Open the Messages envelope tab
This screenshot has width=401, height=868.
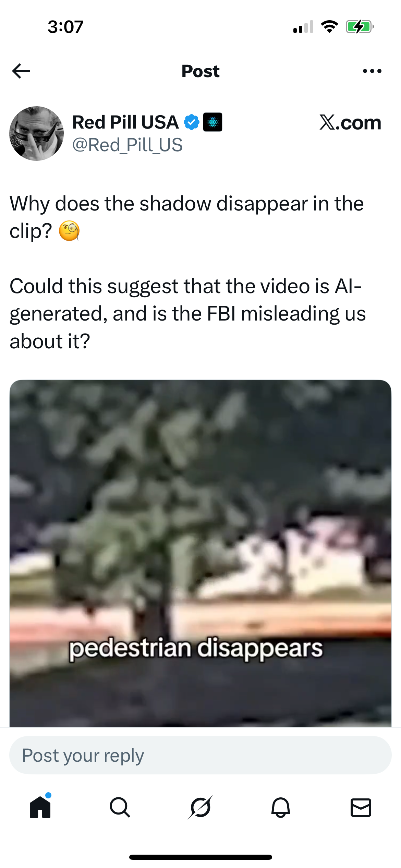coord(361,807)
